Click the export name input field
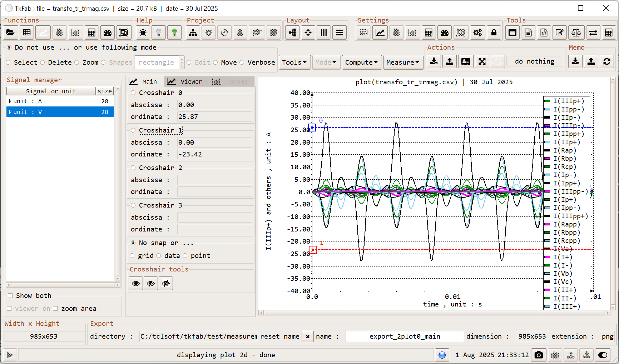Viewport: 619px width, 364px height. [405, 336]
